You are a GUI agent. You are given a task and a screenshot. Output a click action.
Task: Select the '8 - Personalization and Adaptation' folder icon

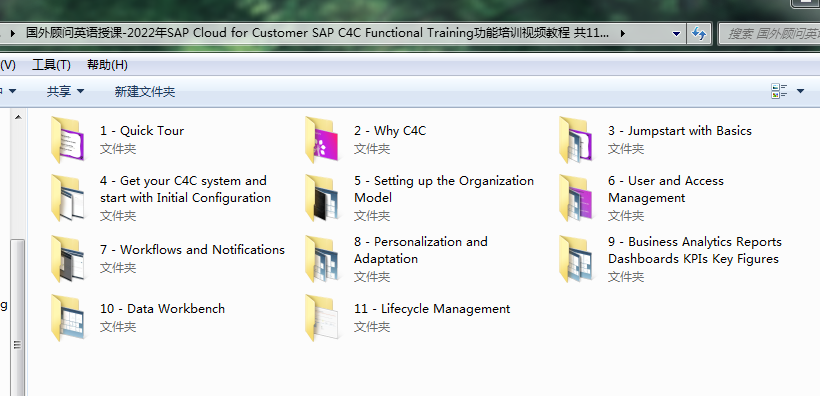(322, 259)
